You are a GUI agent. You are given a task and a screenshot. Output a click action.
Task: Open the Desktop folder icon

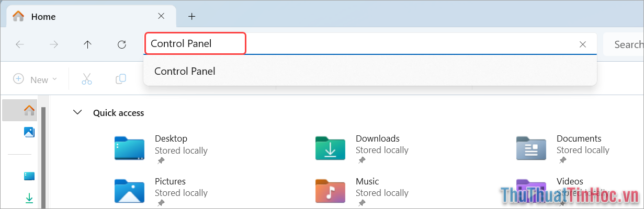coord(129,148)
